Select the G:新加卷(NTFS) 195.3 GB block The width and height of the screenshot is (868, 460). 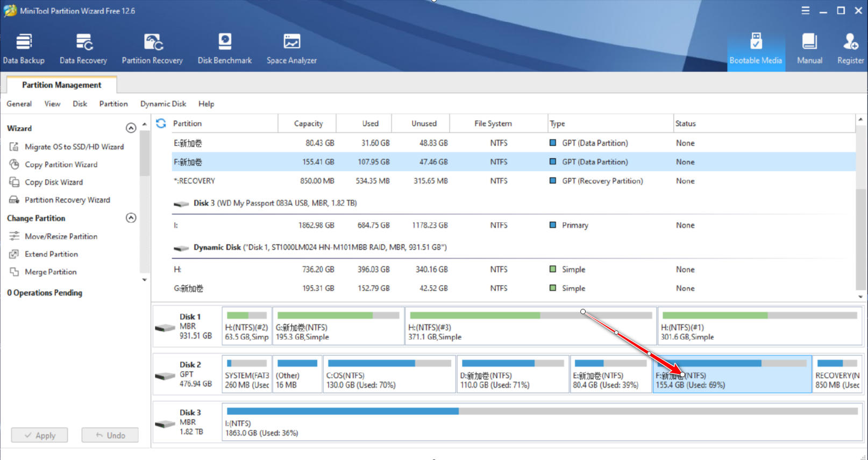click(x=338, y=326)
